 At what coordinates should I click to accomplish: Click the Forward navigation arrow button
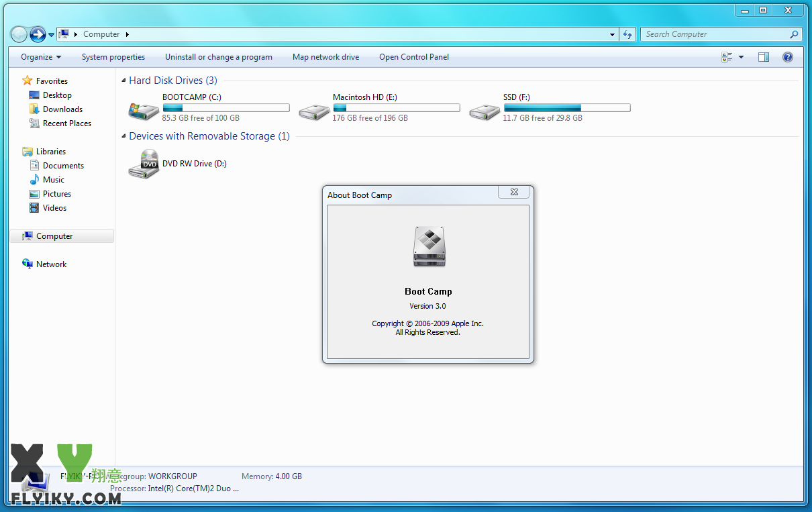38,34
